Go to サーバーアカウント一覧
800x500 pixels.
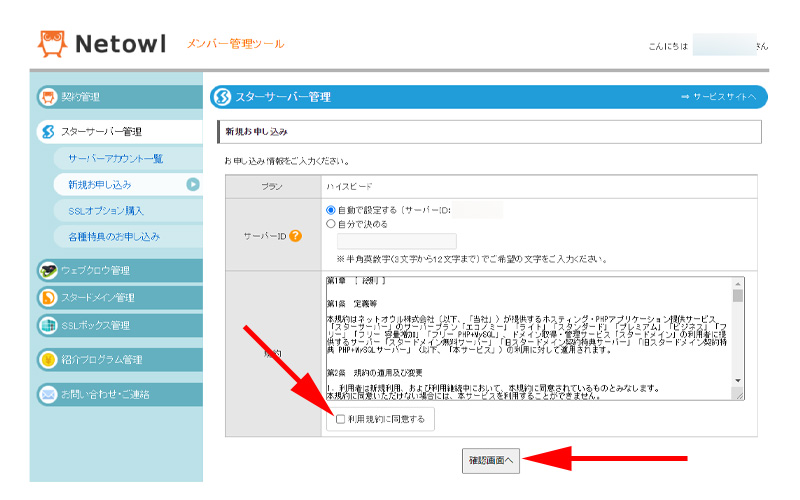(128, 158)
